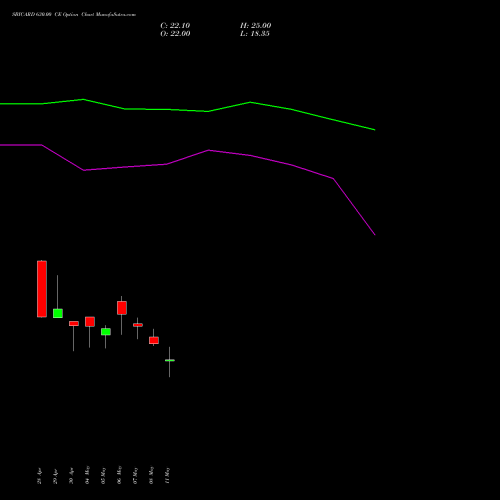
Task: Click the green 11 May doji candlestick
Action: [x=170, y=360]
